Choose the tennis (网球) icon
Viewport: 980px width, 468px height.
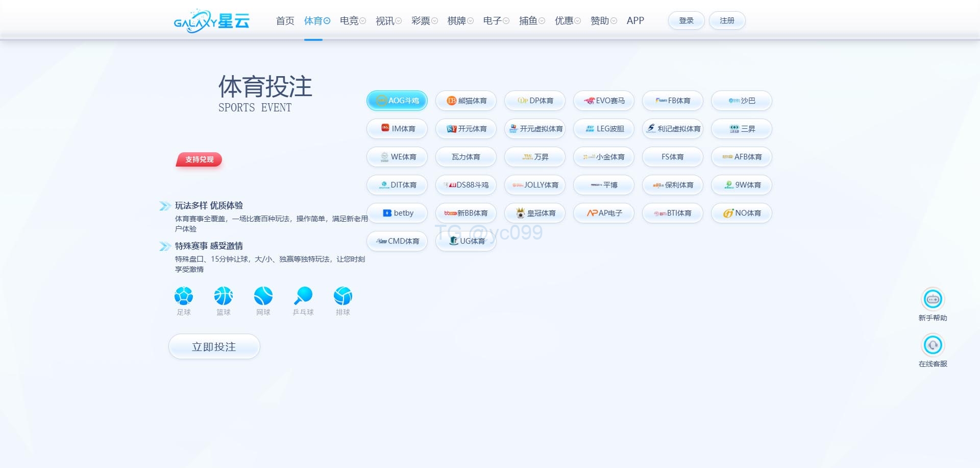[x=263, y=296]
